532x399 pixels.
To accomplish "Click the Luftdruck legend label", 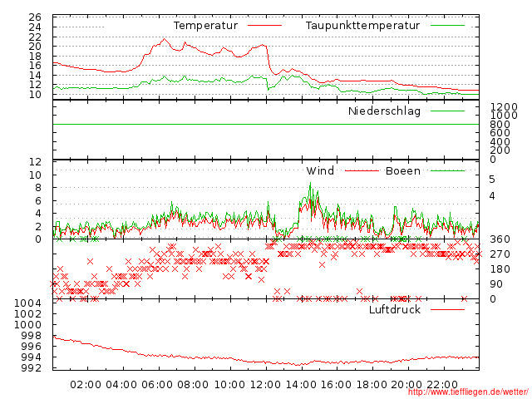I will pyautogui.click(x=395, y=309).
